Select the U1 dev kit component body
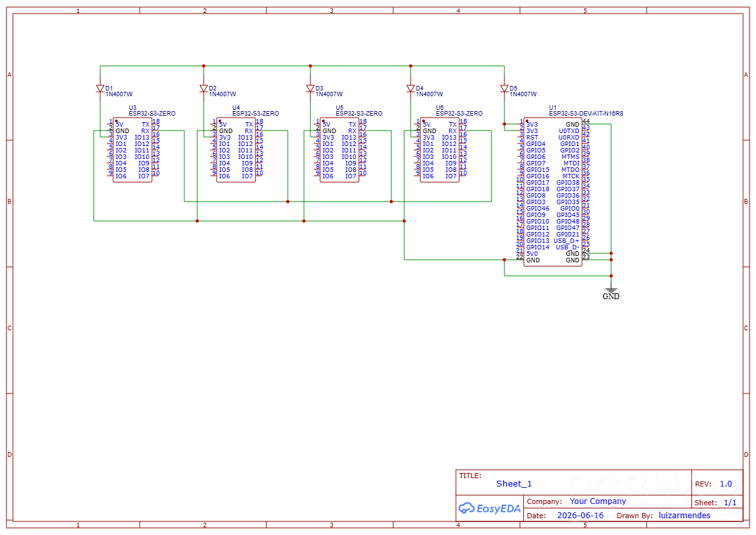The image size is (756, 535). click(552, 192)
